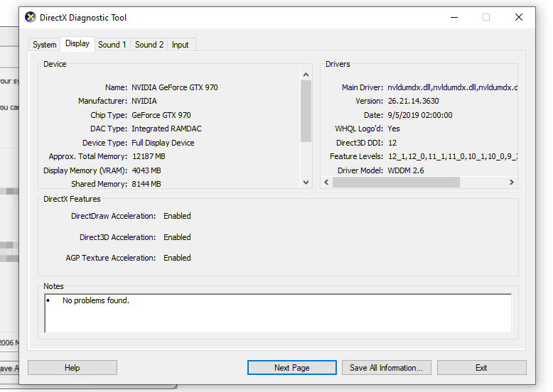Close the DirectX Diagnostic Tool window
553x392 pixels.
[519, 17]
